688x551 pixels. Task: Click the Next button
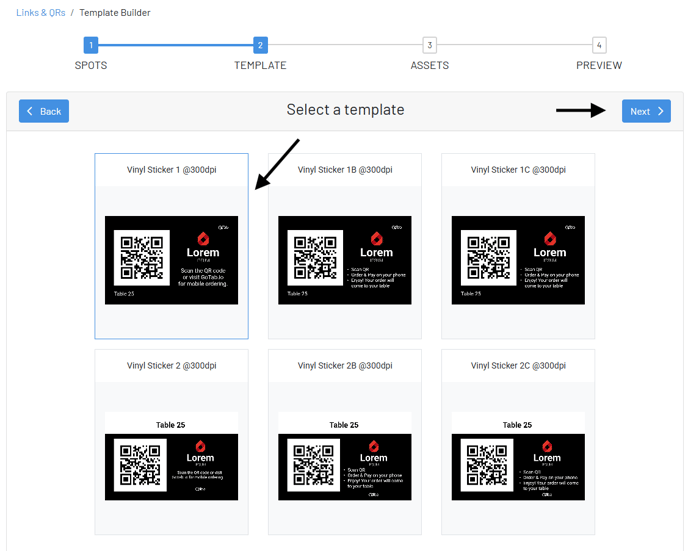tap(646, 111)
